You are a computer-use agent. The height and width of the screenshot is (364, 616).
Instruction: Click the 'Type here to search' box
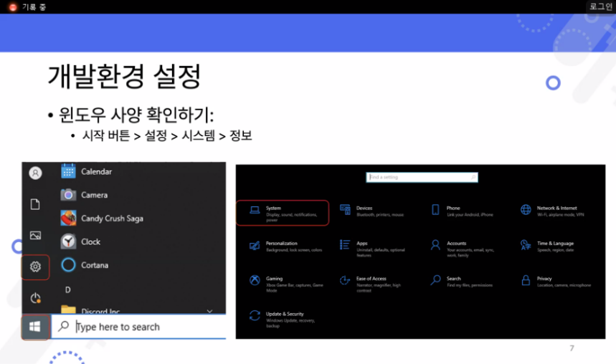click(x=138, y=327)
